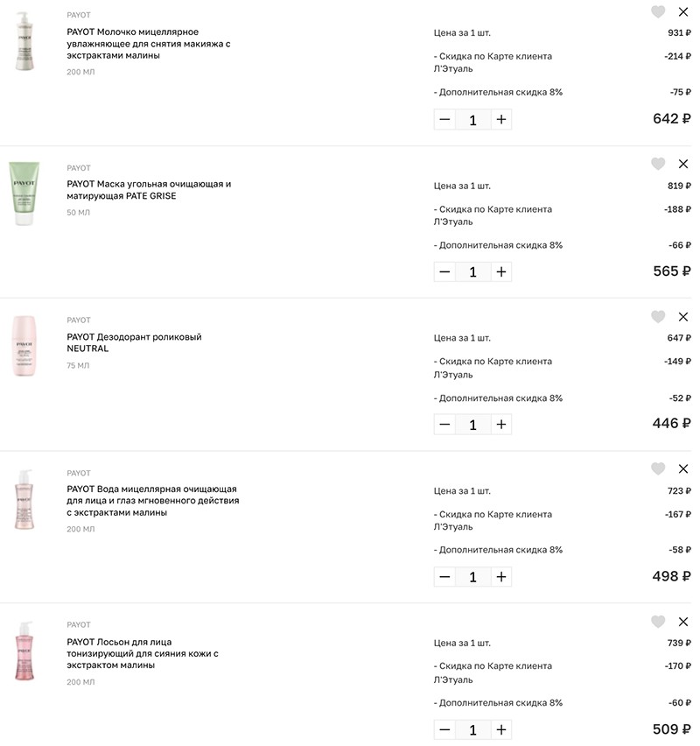Click quantity field of micellar cleansing water
The height and width of the screenshot is (746, 700).
click(x=472, y=577)
